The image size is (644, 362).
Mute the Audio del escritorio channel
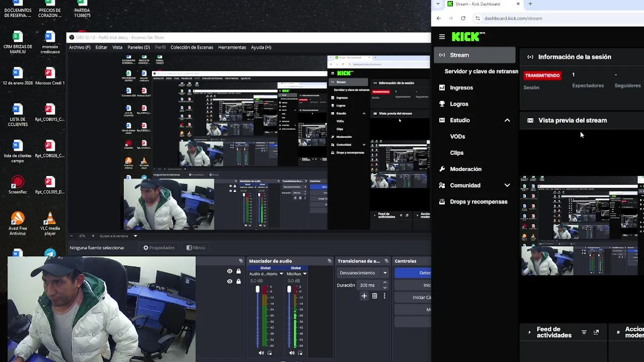point(261,353)
